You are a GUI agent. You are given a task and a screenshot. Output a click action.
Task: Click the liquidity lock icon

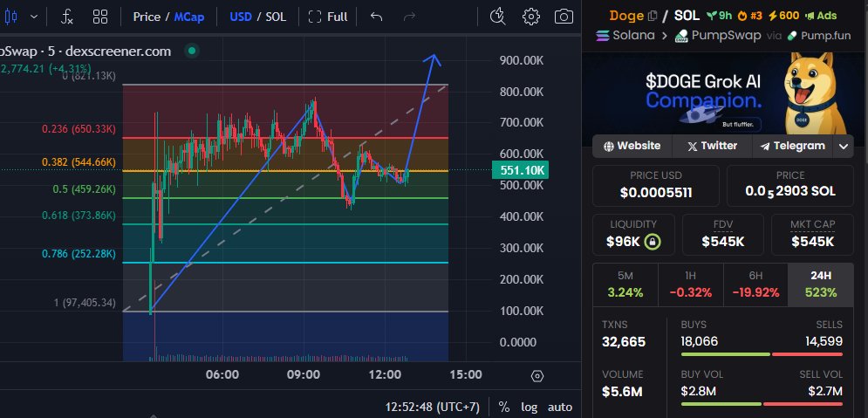point(653,242)
